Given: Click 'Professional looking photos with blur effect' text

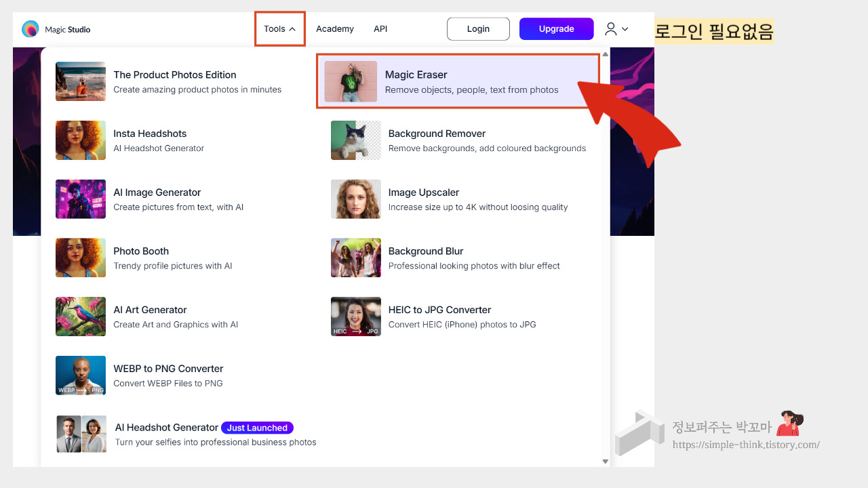Looking at the screenshot, I should (474, 266).
